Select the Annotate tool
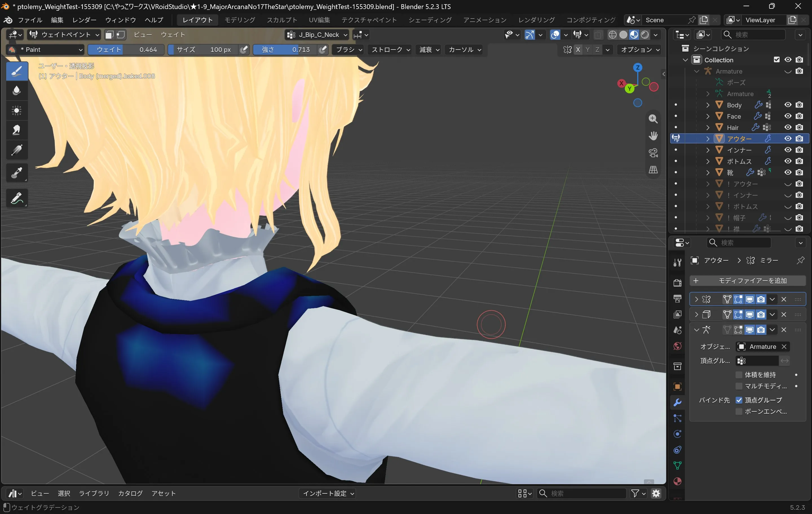Screen dimensions: 812x514 click(x=17, y=198)
